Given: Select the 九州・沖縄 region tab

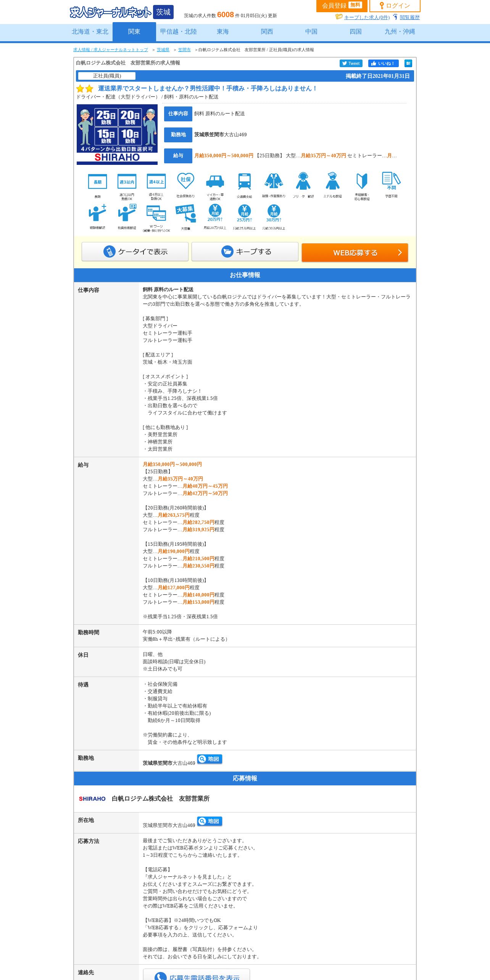Looking at the screenshot, I should point(400,32).
